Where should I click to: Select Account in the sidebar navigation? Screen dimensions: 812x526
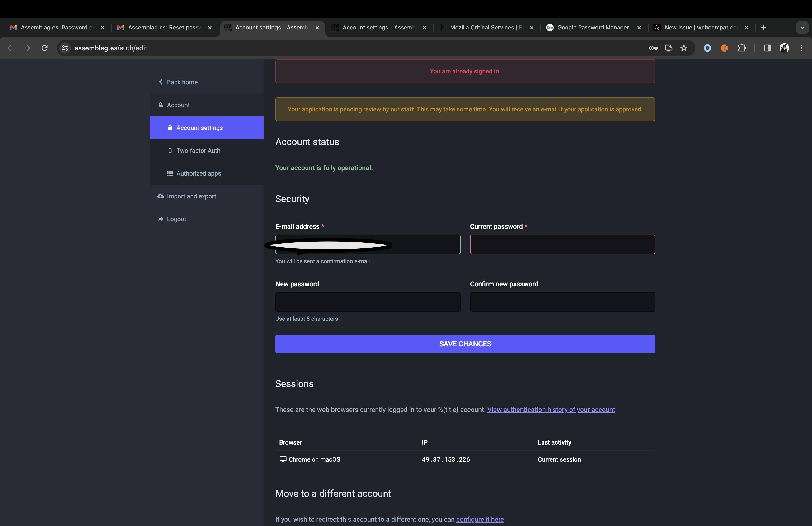coord(178,105)
